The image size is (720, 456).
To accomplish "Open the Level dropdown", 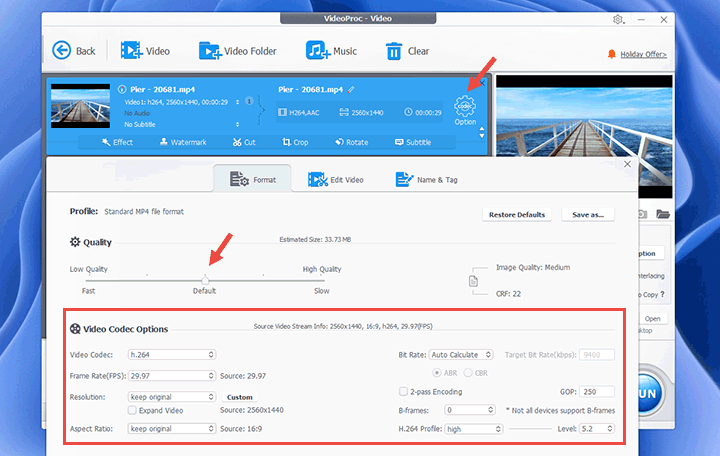I will click(597, 428).
